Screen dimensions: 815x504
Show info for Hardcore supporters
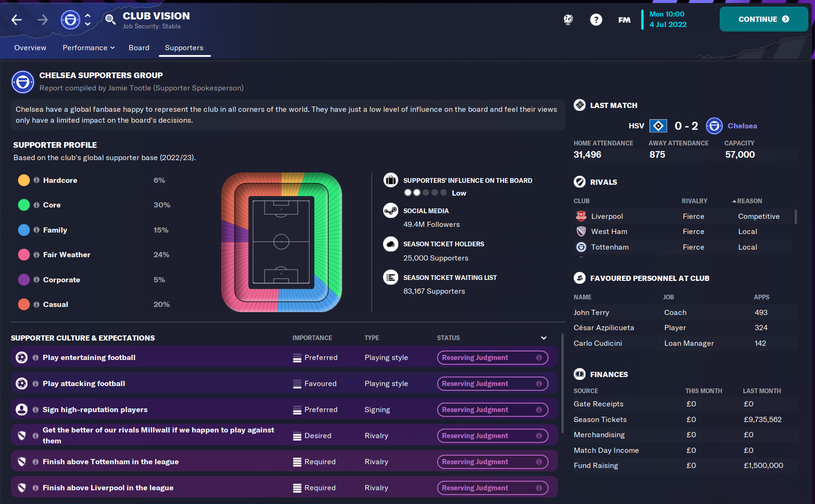(x=37, y=180)
